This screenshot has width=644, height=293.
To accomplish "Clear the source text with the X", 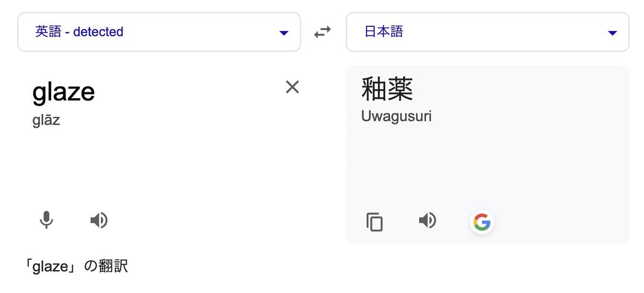I will click(x=292, y=87).
